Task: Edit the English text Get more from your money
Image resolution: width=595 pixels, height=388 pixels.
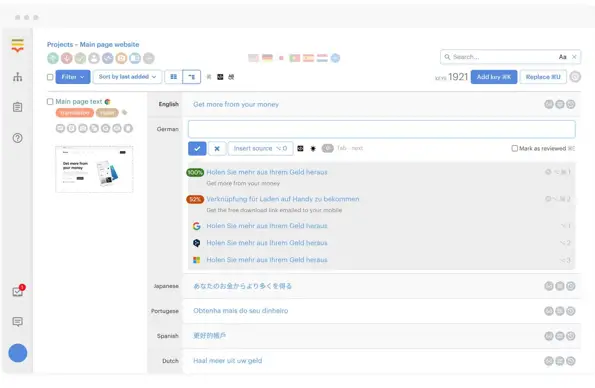Action: pyautogui.click(x=236, y=104)
